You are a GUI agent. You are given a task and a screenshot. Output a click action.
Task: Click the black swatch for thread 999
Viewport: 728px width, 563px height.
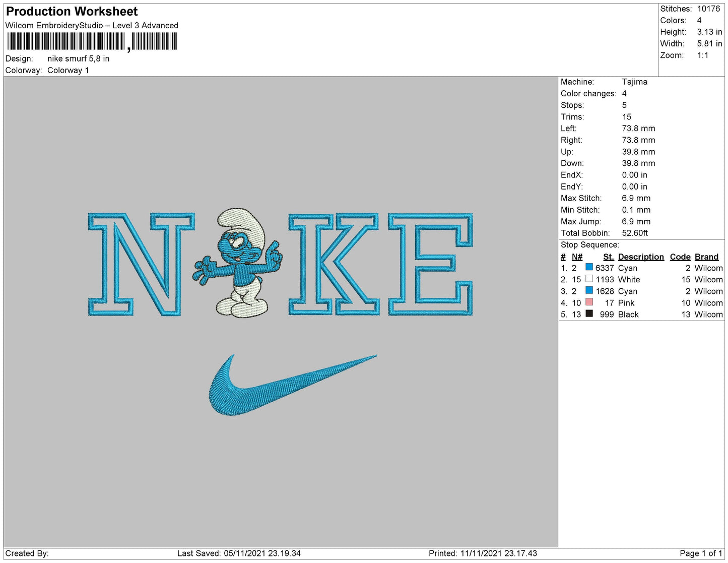point(589,314)
